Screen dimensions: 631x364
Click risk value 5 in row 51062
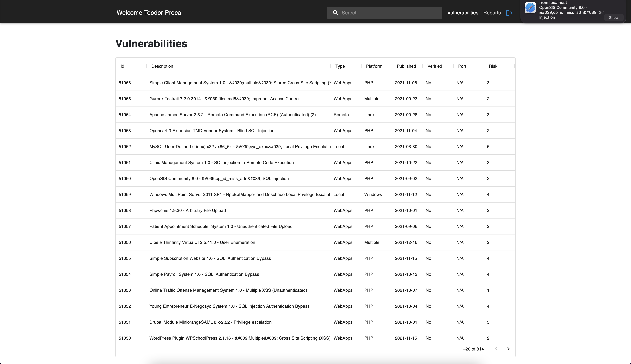tap(488, 147)
